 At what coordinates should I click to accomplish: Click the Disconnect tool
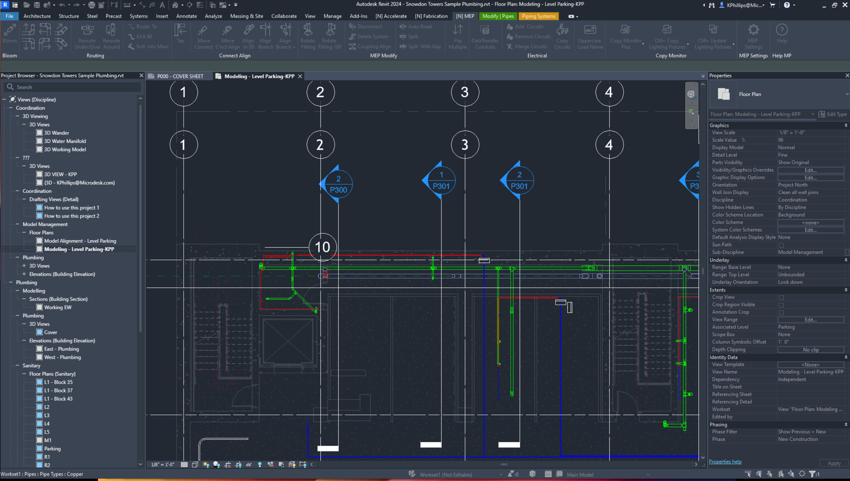coord(366,26)
